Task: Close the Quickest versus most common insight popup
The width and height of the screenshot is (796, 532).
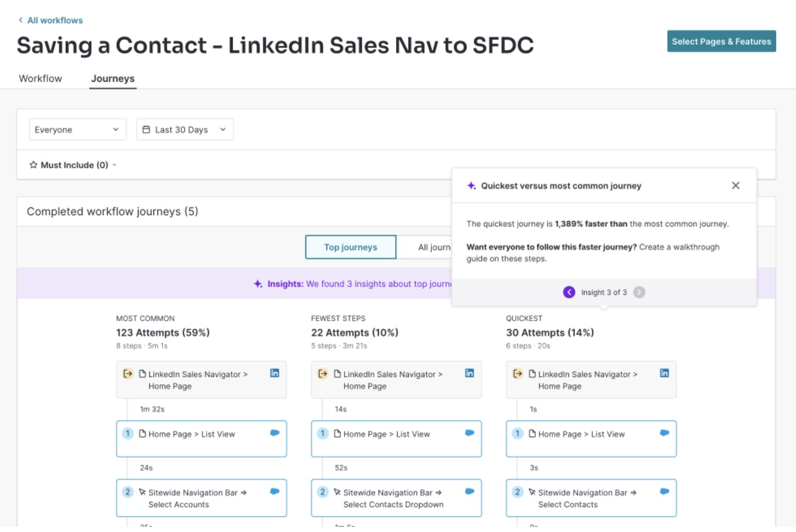Action: [x=736, y=185]
